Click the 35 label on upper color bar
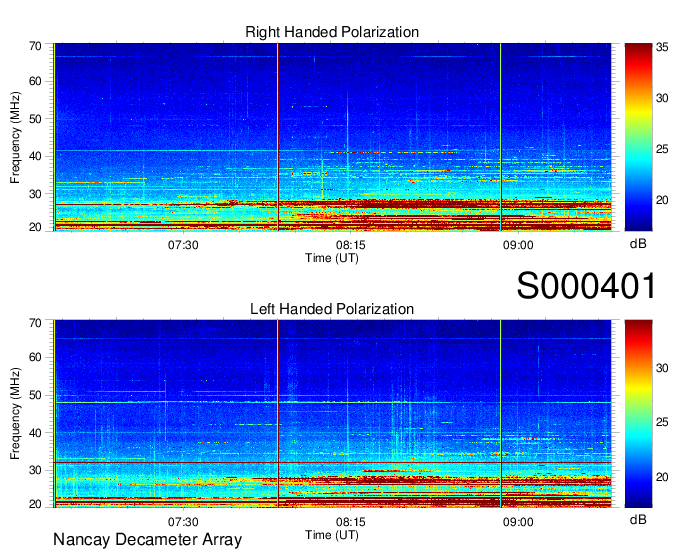 click(x=662, y=47)
